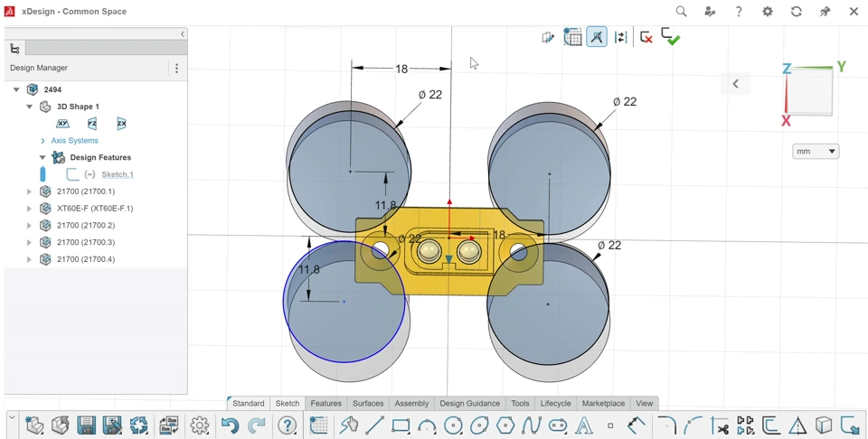Collapse bottom toolbar with chevron
This screenshot has width=868, height=439.
12,418
